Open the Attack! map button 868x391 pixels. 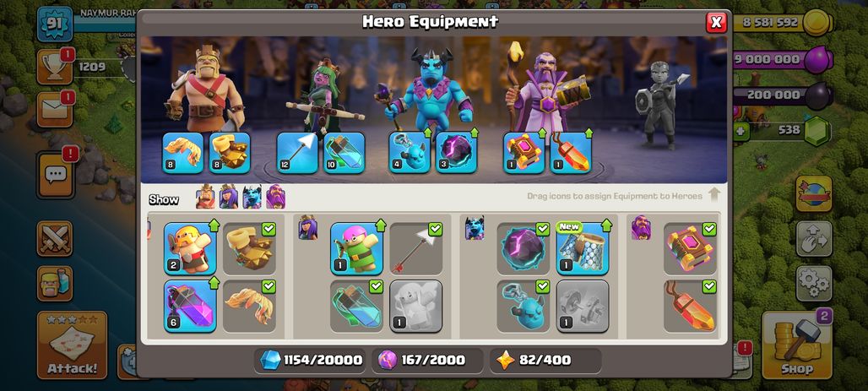click(72, 345)
